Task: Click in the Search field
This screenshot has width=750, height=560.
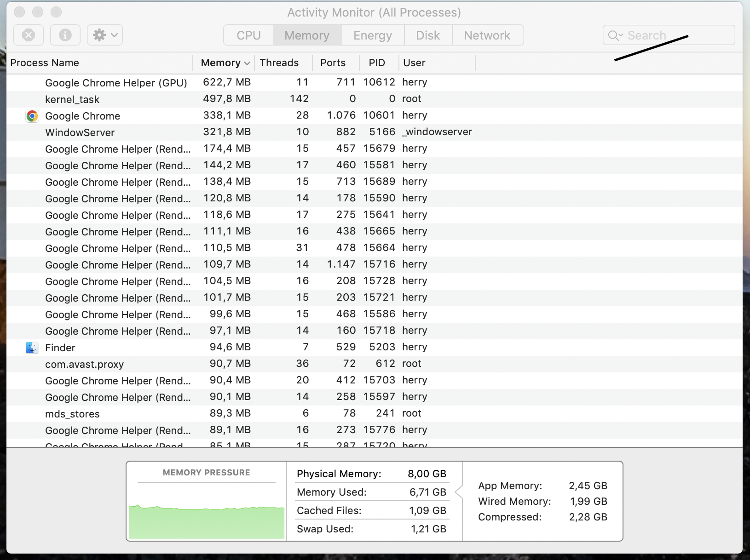Action: 669,35
